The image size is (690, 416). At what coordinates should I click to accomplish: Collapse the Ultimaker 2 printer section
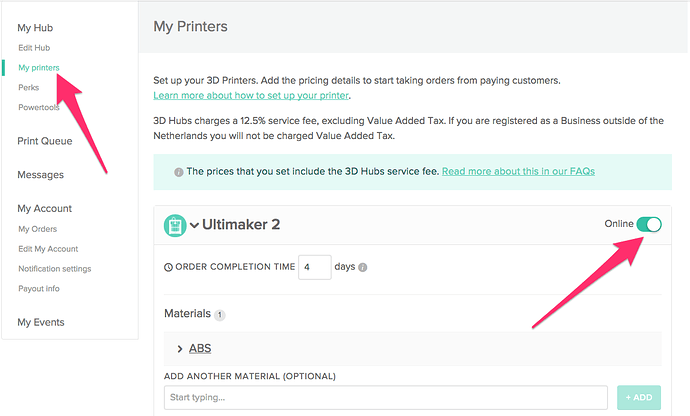[194, 225]
